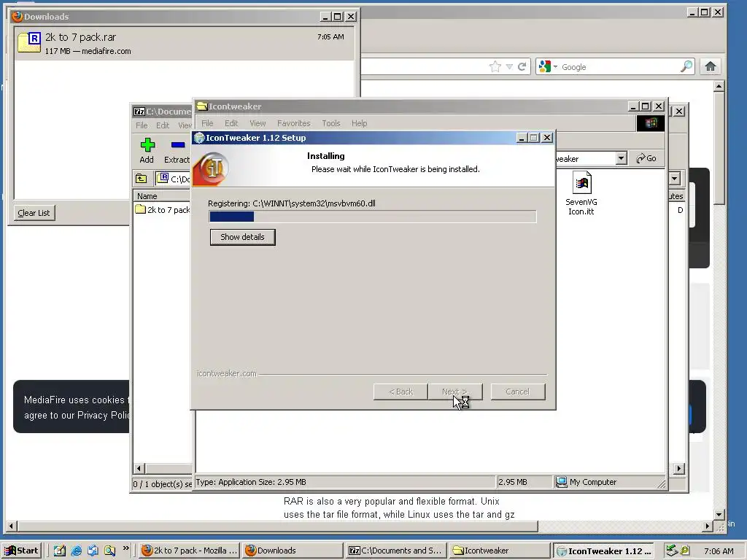
Task: Switch to Icontweaker folder taskbar button
Action: (x=499, y=551)
